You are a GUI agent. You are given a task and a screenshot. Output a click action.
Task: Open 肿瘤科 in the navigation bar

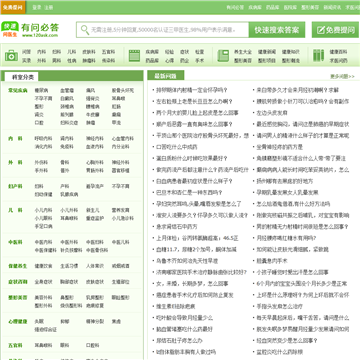tap(89, 61)
